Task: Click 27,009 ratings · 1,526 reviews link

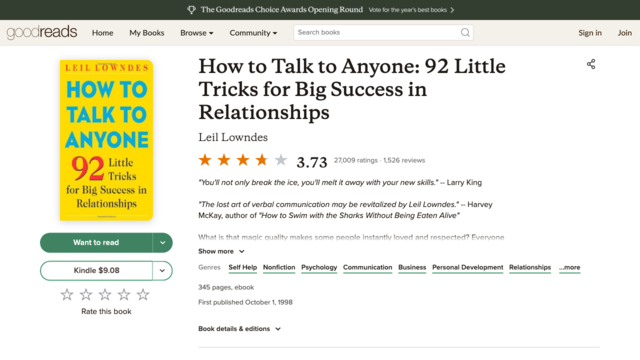Action: pyautogui.click(x=379, y=160)
